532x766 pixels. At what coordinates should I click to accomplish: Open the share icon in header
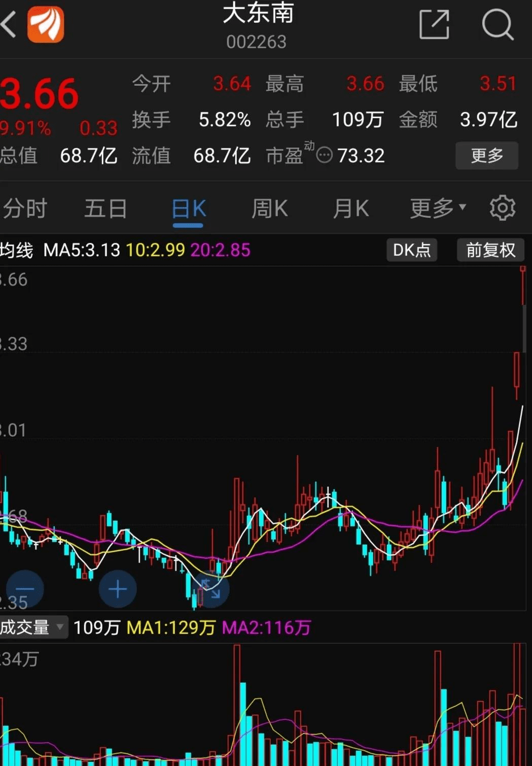point(435,24)
